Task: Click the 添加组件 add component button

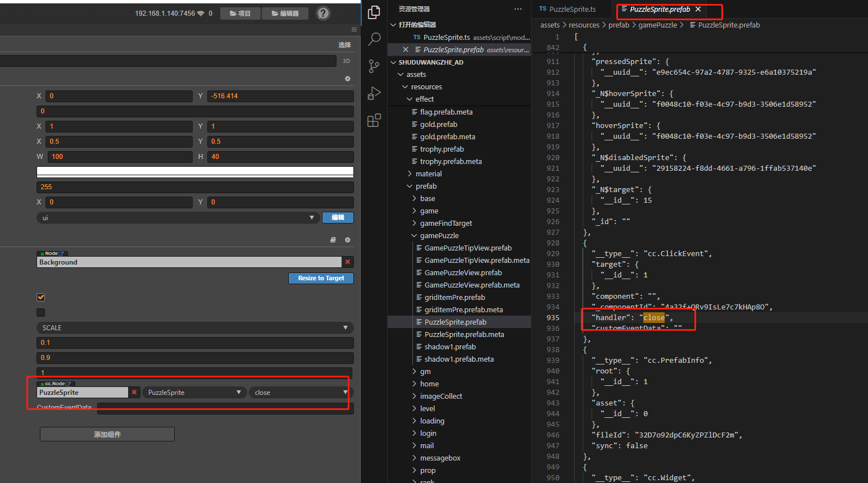Action: click(x=107, y=434)
